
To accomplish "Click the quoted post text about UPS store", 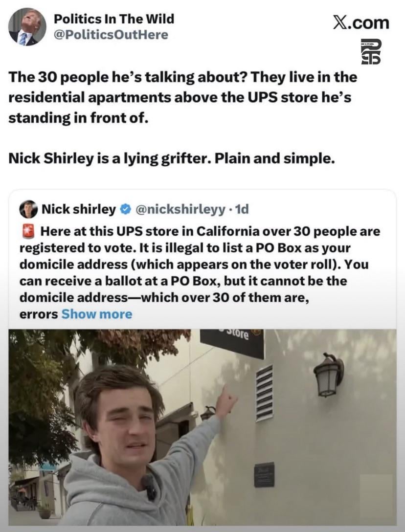I will (x=196, y=264).
